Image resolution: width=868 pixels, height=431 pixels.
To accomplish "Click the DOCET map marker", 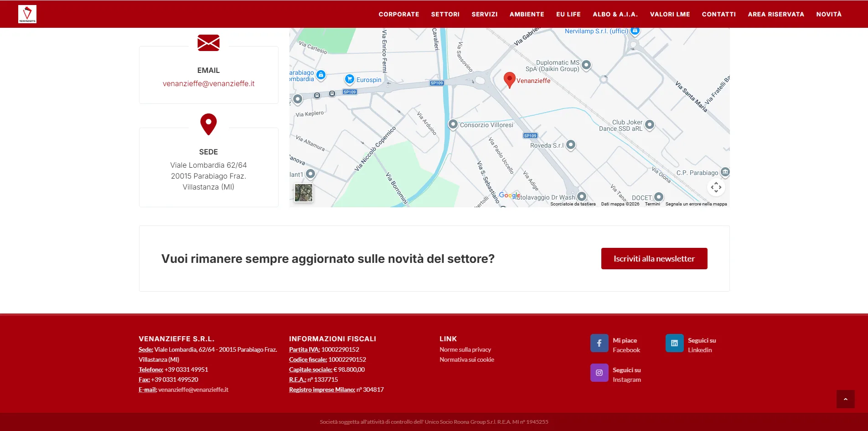I will [659, 197].
